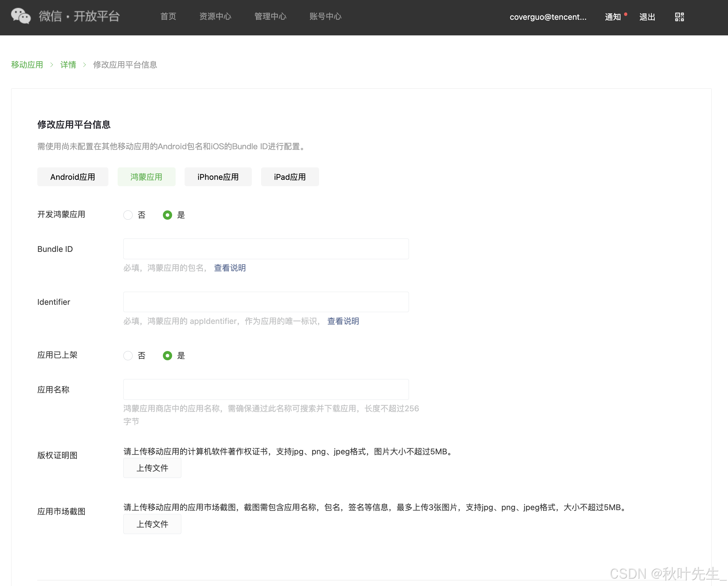Select 是 for 开发鸿蒙应用
728x586 pixels.
[x=167, y=215]
